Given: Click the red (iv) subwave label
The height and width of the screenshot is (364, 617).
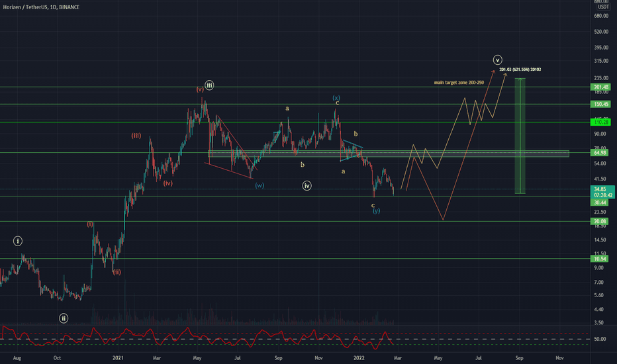Looking at the screenshot, I should [168, 183].
